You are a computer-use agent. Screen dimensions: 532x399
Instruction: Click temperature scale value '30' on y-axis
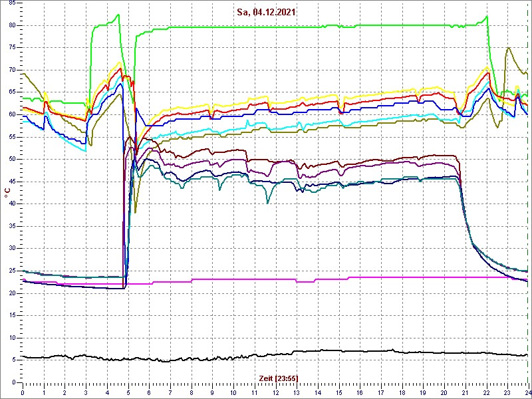point(13,248)
